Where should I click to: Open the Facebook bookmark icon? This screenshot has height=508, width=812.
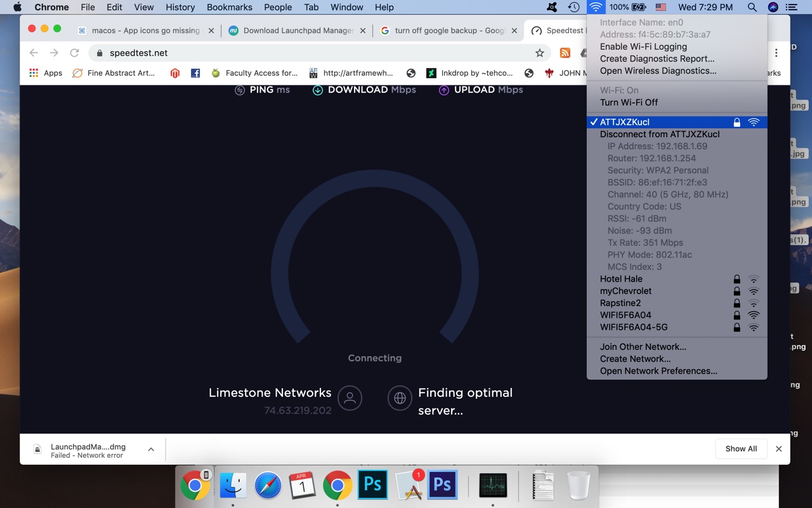[195, 73]
